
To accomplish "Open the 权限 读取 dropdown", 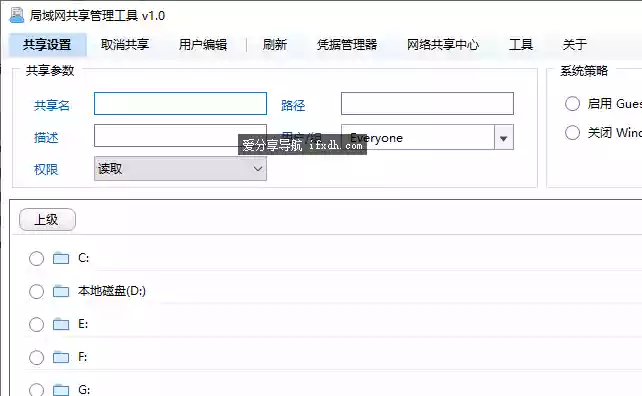I will [180, 168].
